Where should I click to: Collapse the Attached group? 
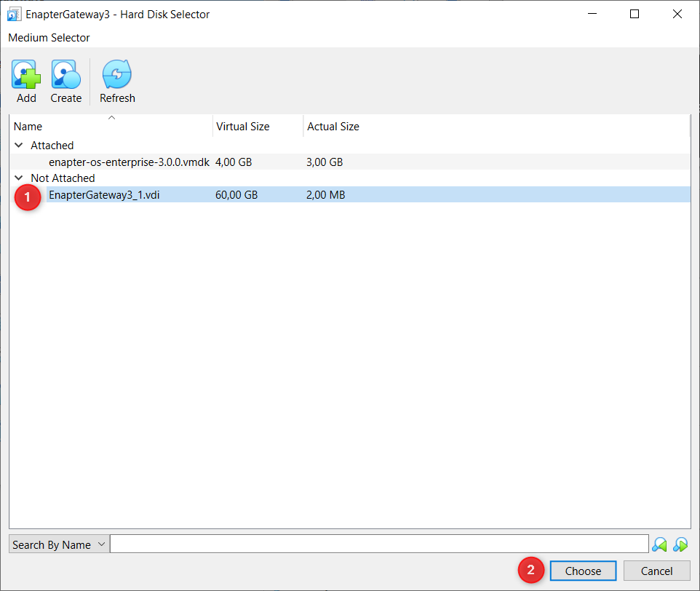(18, 145)
